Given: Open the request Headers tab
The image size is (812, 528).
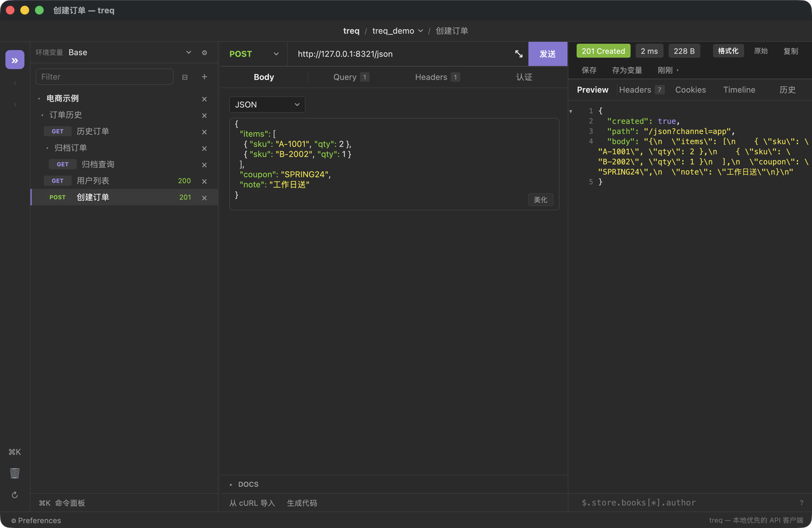Looking at the screenshot, I should tap(437, 77).
